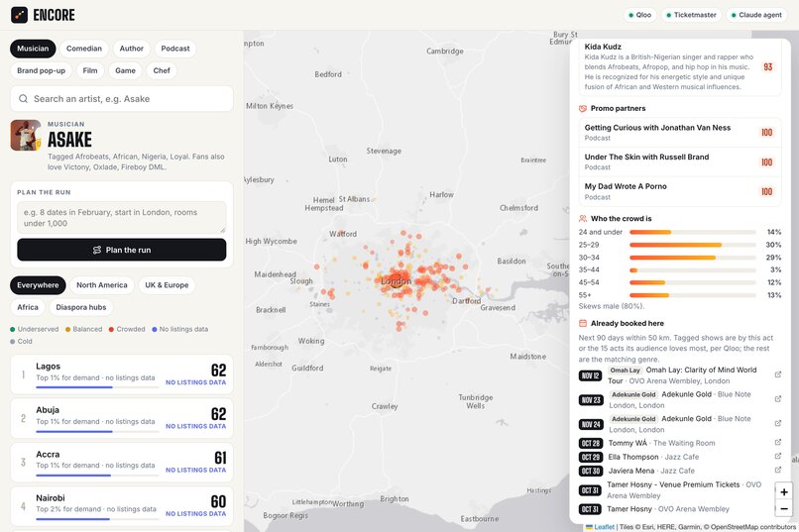Viewport: 799px width, 532px height.
Task: Filter regions to Africa
Action: pos(28,307)
